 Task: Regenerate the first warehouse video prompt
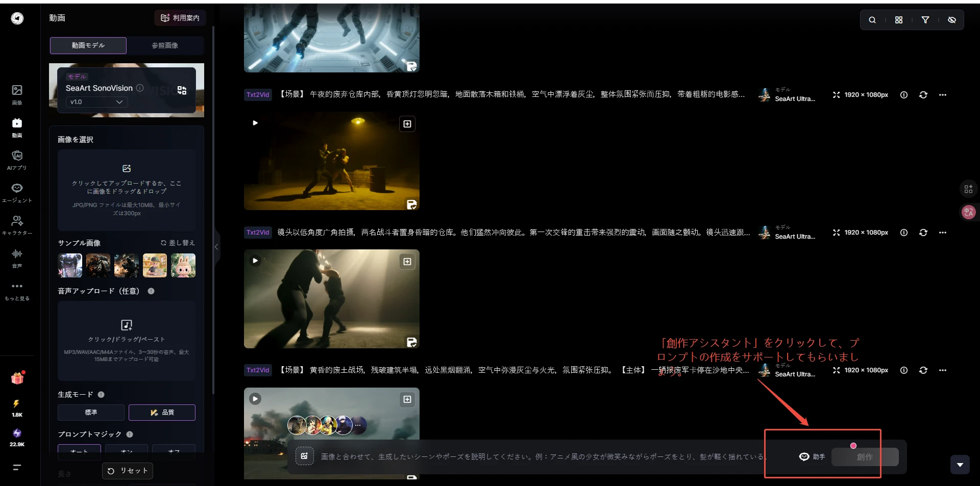[923, 95]
